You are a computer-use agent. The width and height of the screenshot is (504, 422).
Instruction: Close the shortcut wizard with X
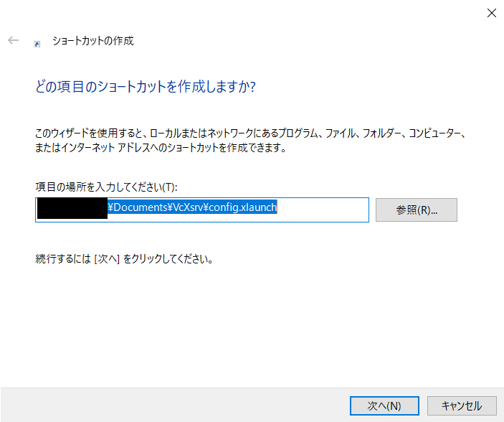(492, 13)
